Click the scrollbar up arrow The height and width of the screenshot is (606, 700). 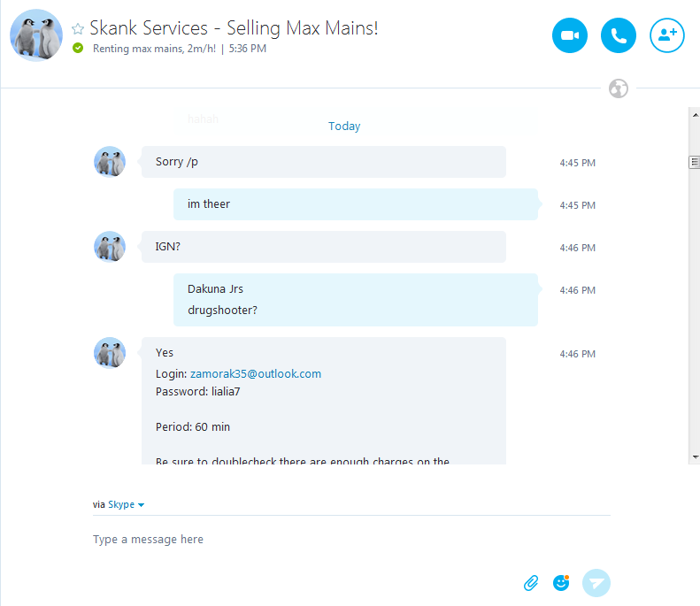(695, 114)
